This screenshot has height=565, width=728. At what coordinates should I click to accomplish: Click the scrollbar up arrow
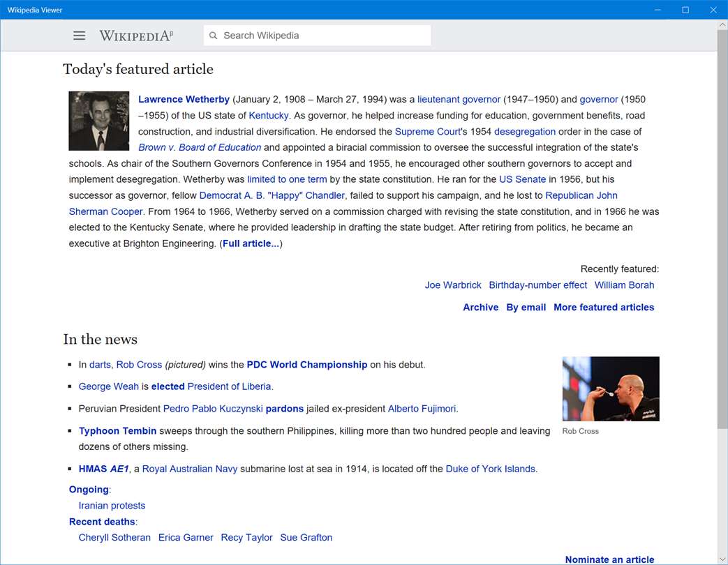(722, 25)
